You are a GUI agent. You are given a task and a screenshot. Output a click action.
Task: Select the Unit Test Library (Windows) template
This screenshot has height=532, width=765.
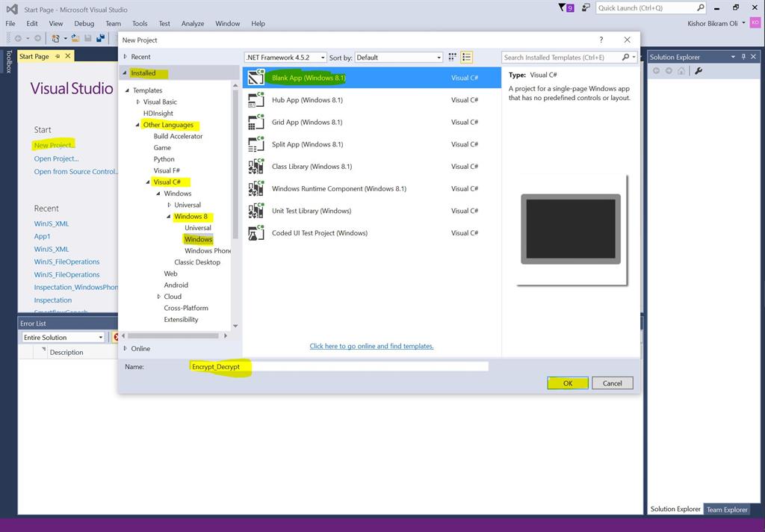pos(371,211)
